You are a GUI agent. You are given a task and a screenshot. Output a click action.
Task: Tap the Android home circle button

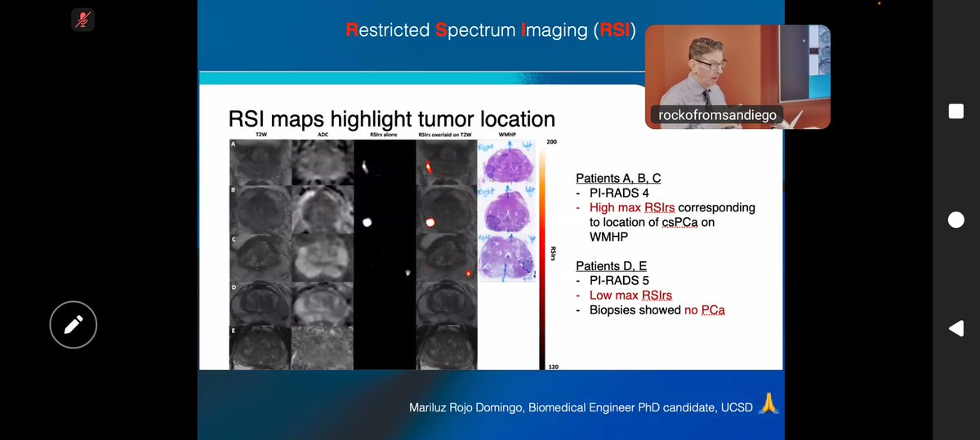point(956,220)
